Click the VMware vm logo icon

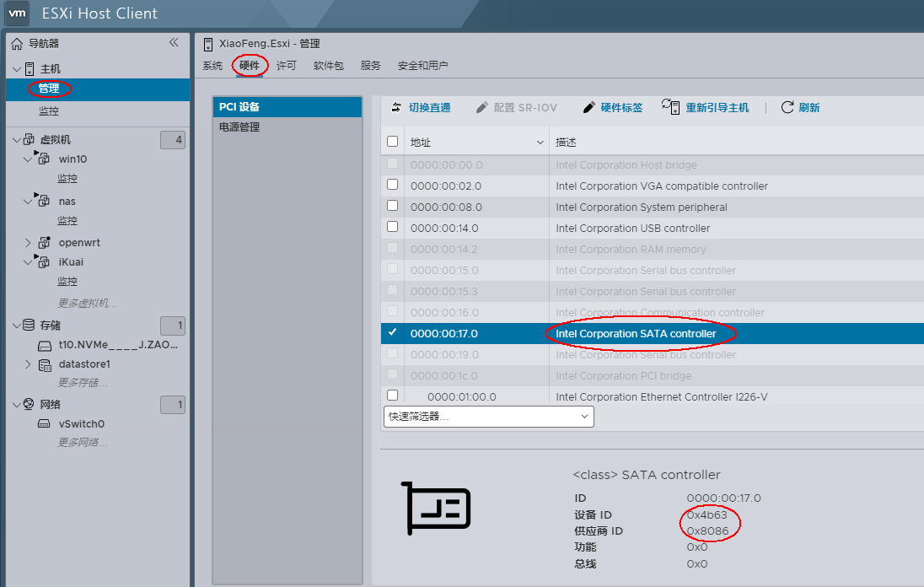click(18, 13)
